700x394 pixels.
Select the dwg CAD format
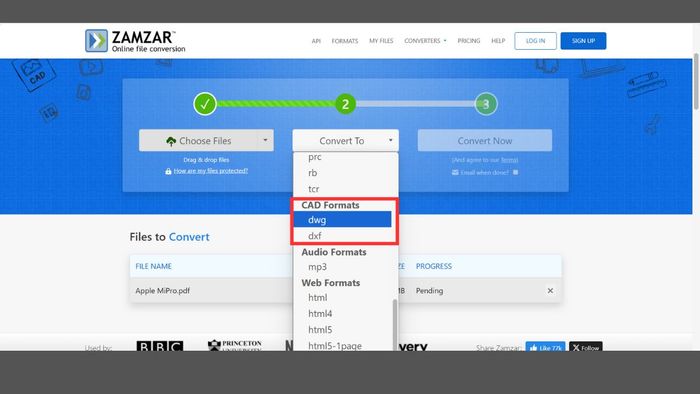tap(342, 220)
